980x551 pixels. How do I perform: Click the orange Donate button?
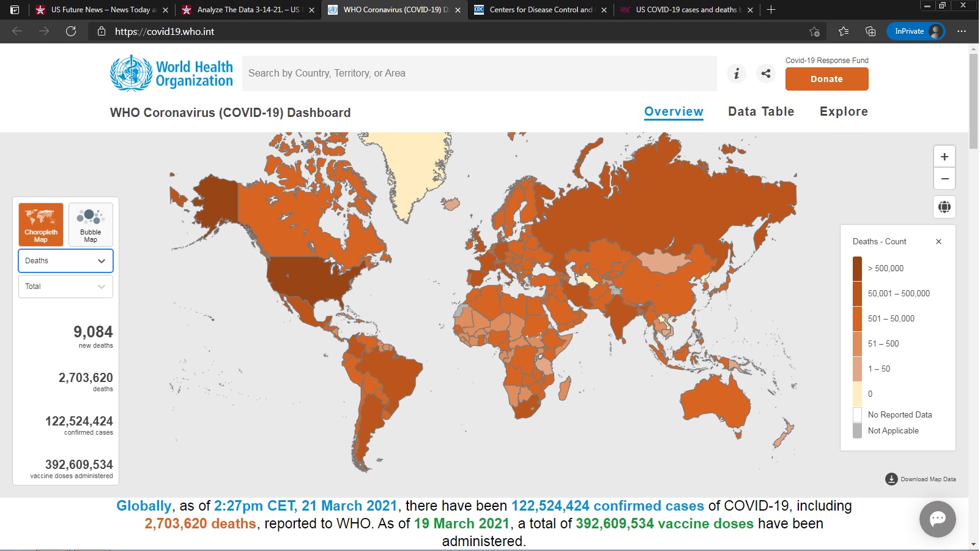click(826, 79)
